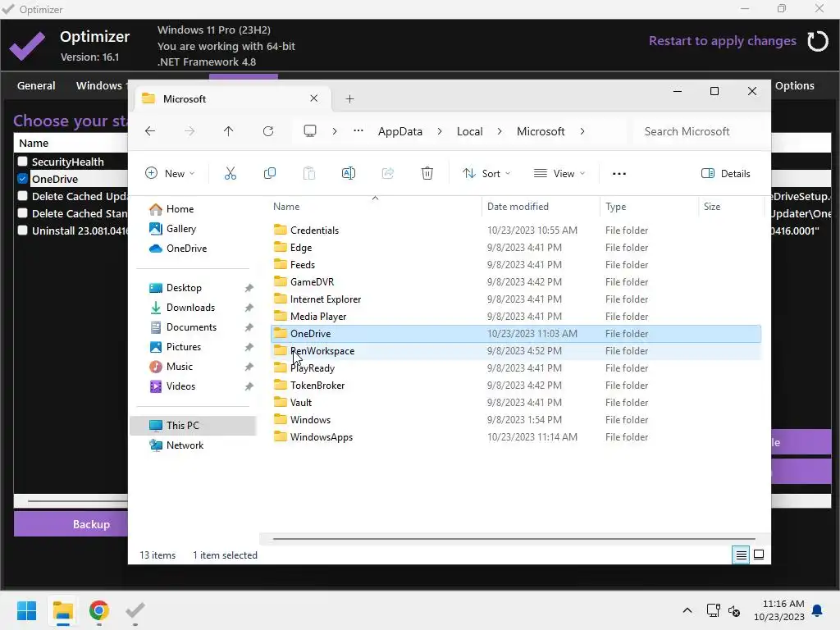Viewport: 840px width, 630px height.
Task: Click the Rename icon in Explorer toolbar
Action: [349, 174]
